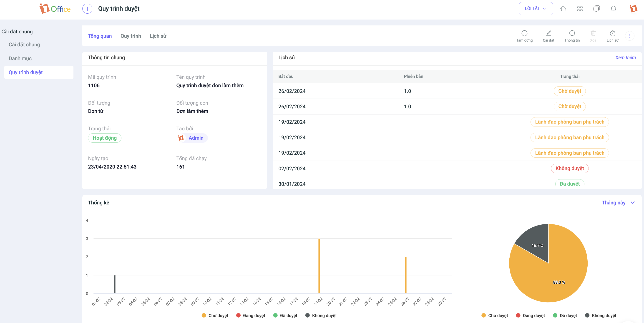The height and width of the screenshot is (323, 644).
Task: Open the chat messages icon
Action: click(596, 9)
